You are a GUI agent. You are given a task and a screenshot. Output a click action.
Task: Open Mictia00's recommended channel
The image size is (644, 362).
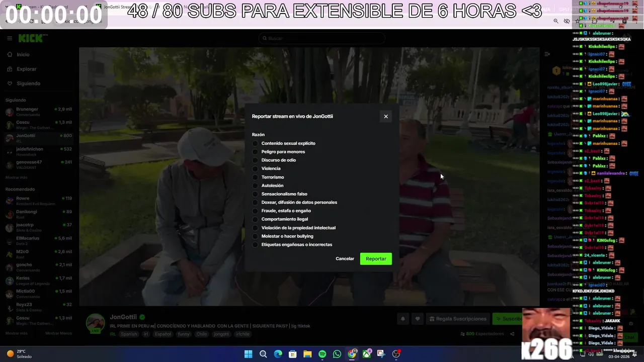[39, 294]
